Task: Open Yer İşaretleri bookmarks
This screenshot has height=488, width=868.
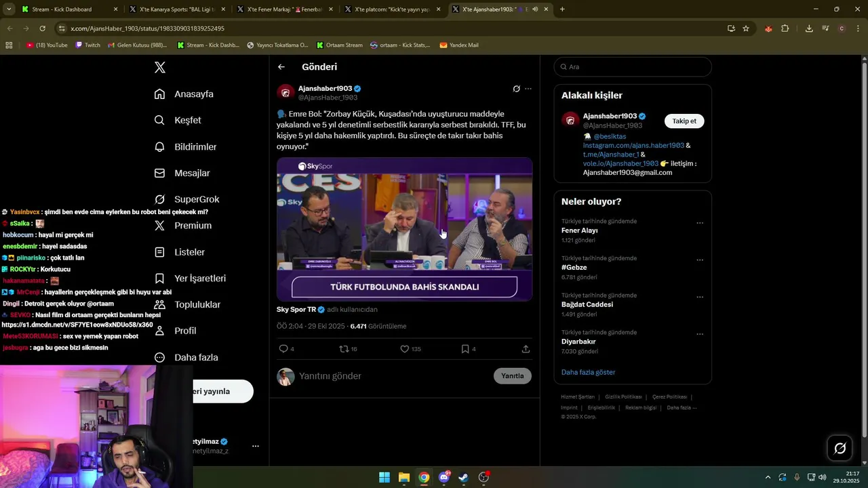Action: coord(190,279)
